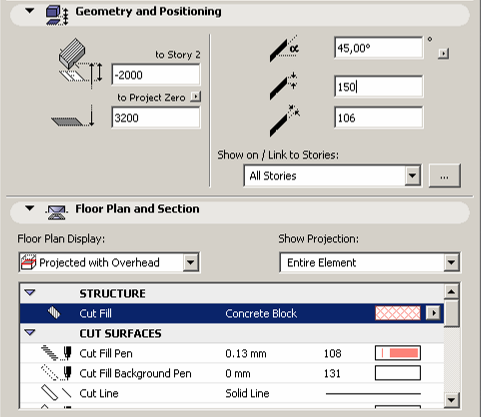Select the Cut Fill Pen row
Screen dimensions: 481x417
[232, 353]
